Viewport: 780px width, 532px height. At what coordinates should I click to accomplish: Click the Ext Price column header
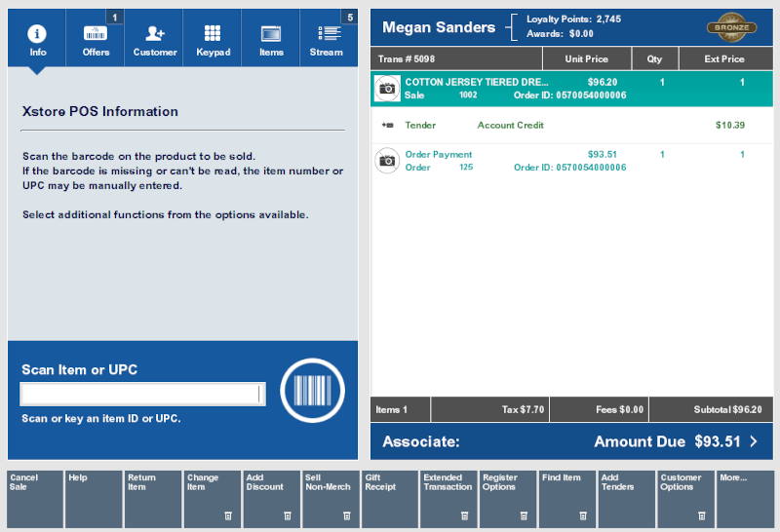[724, 58]
